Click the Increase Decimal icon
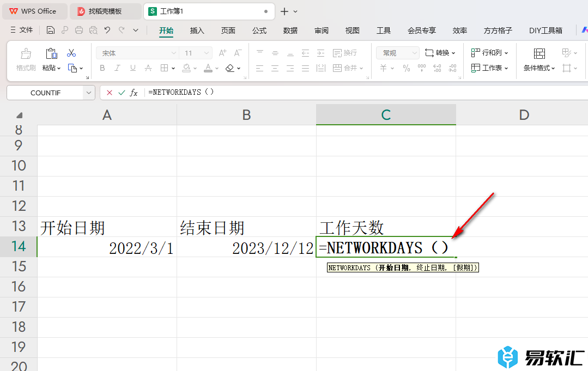Image resolution: width=588 pixels, height=371 pixels. point(437,68)
